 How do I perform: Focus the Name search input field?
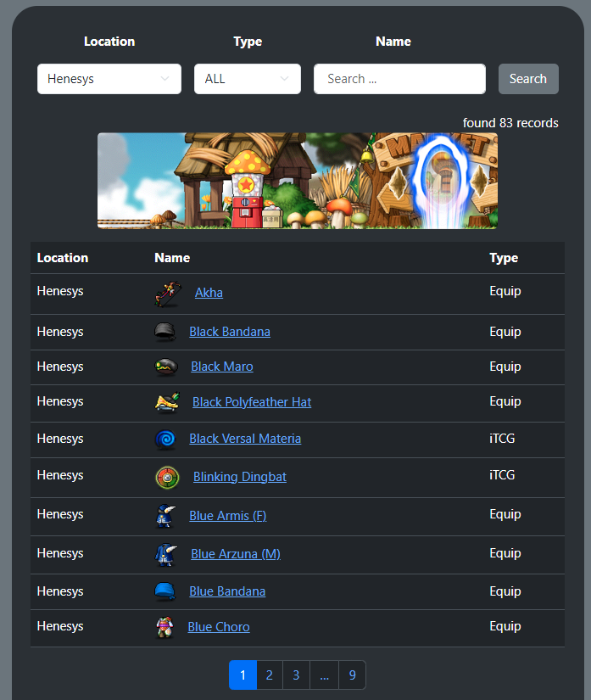click(x=399, y=79)
